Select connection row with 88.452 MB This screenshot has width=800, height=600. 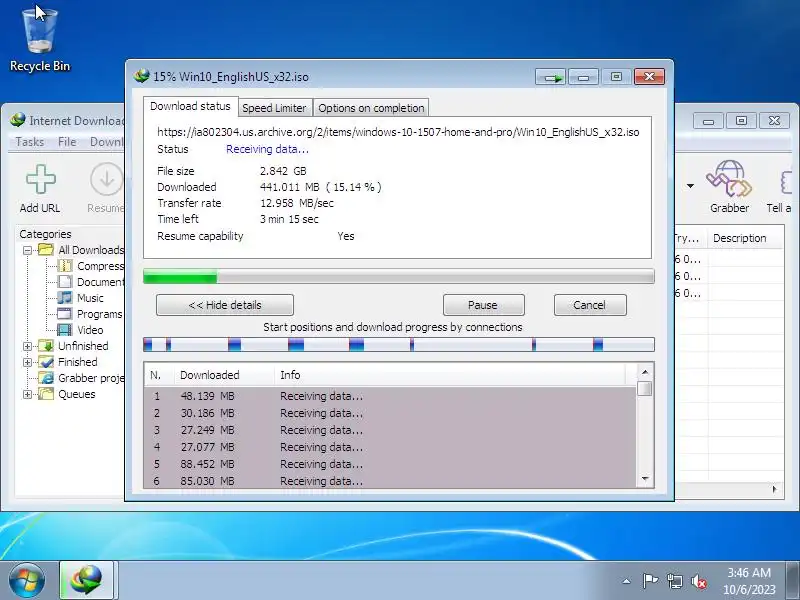pyautogui.click(x=390, y=464)
